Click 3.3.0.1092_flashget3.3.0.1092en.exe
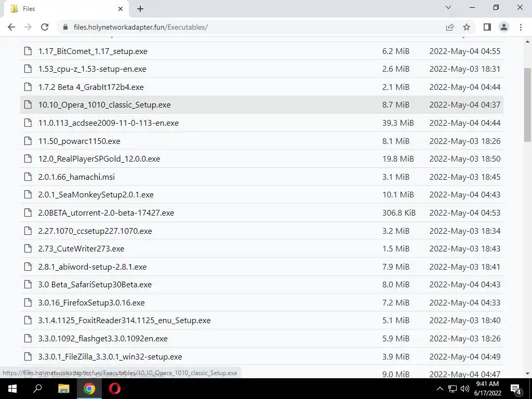 103,339
